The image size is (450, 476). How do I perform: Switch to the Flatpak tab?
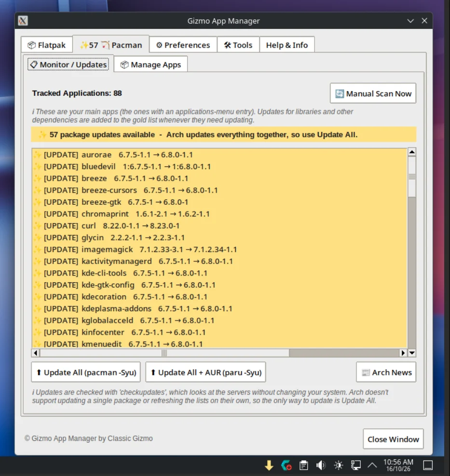click(x=46, y=45)
